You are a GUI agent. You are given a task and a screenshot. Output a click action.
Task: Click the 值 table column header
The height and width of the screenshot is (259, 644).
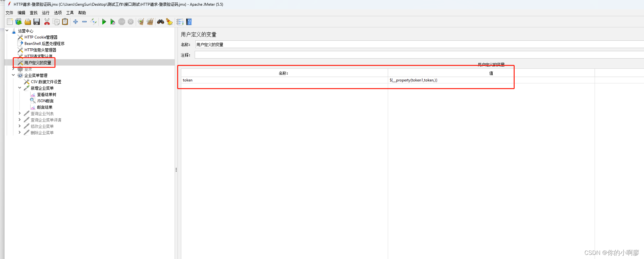(x=491, y=73)
